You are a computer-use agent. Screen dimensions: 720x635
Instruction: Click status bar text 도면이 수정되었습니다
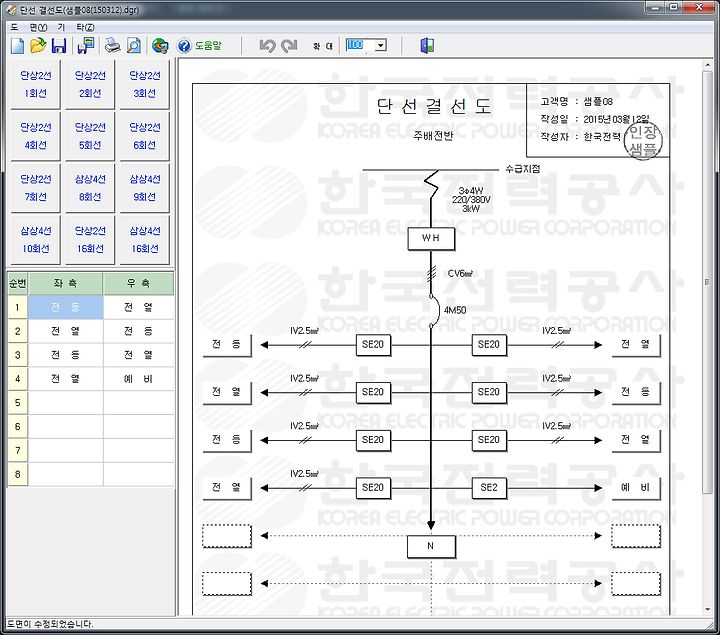pos(50,624)
